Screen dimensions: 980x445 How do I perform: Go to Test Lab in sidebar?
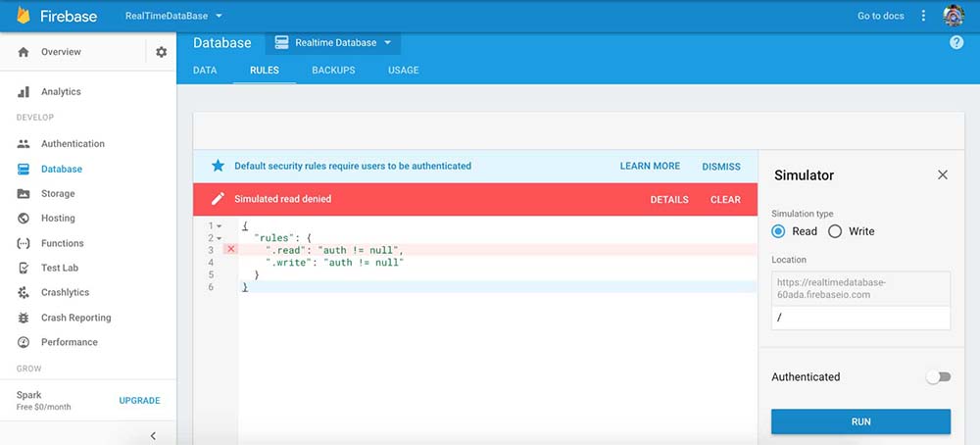tap(59, 268)
